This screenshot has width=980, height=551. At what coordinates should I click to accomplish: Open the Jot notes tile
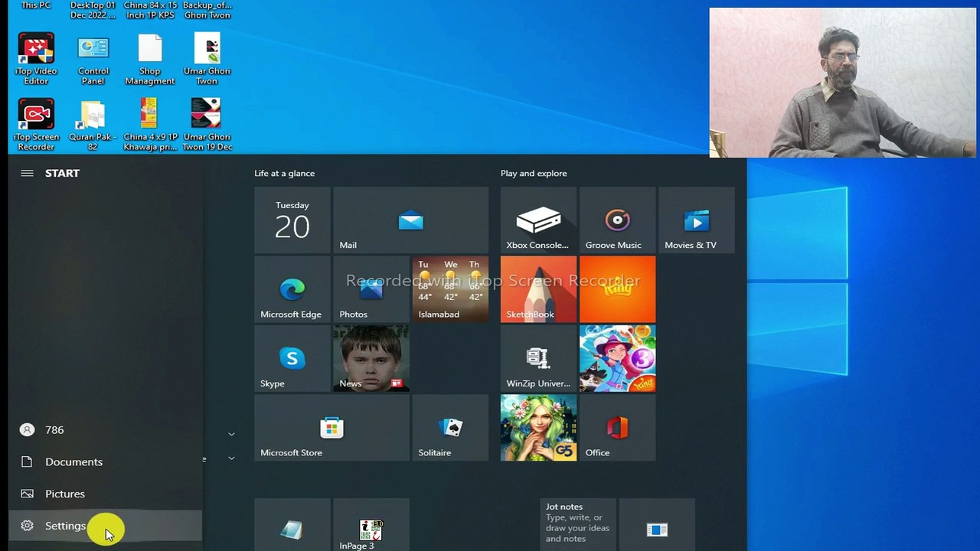[x=578, y=525]
